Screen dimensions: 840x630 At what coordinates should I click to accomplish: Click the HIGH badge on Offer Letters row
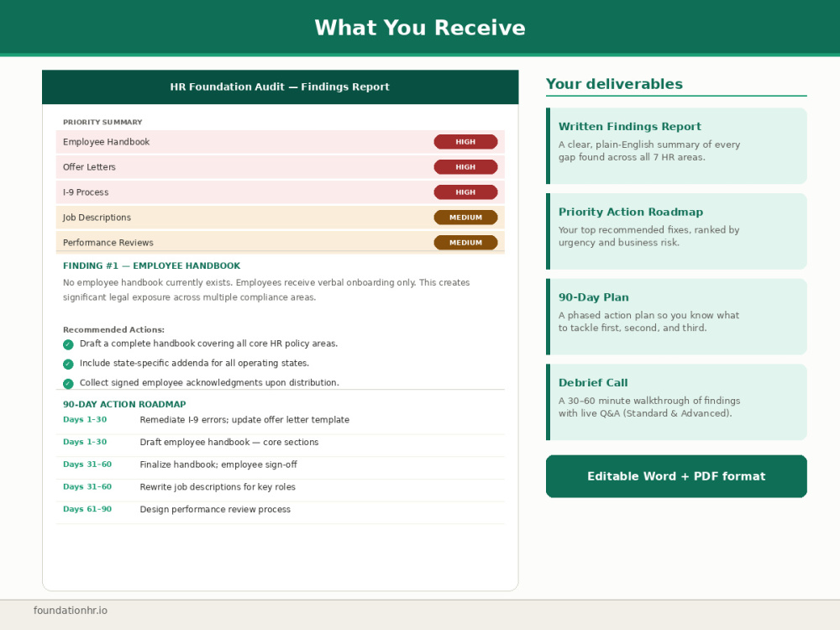click(465, 167)
